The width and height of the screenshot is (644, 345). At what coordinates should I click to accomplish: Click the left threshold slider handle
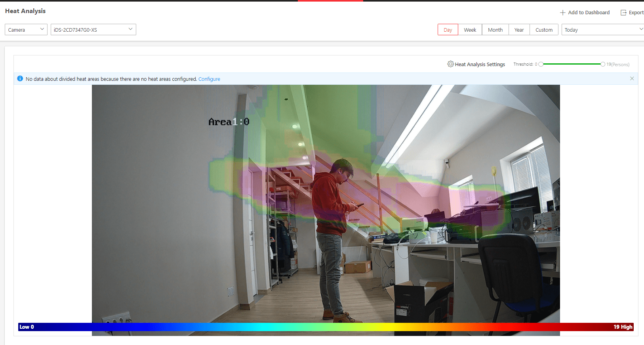pos(541,64)
